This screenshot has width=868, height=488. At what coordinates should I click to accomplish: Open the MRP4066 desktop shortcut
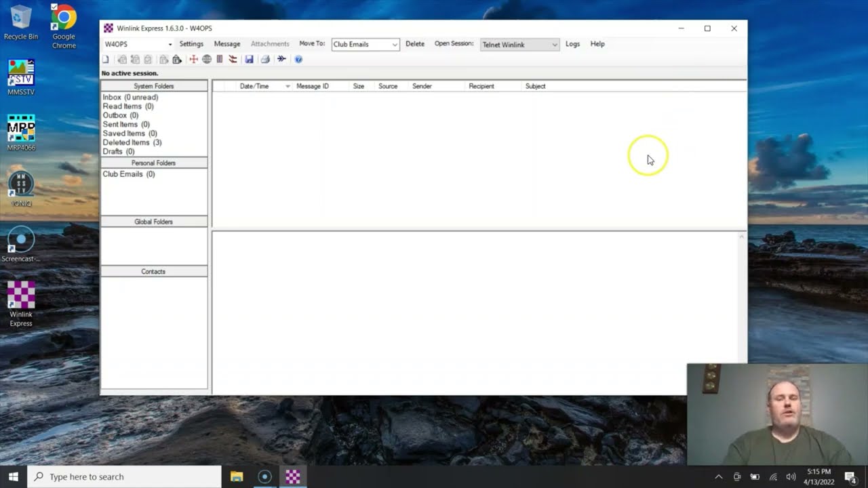21,133
